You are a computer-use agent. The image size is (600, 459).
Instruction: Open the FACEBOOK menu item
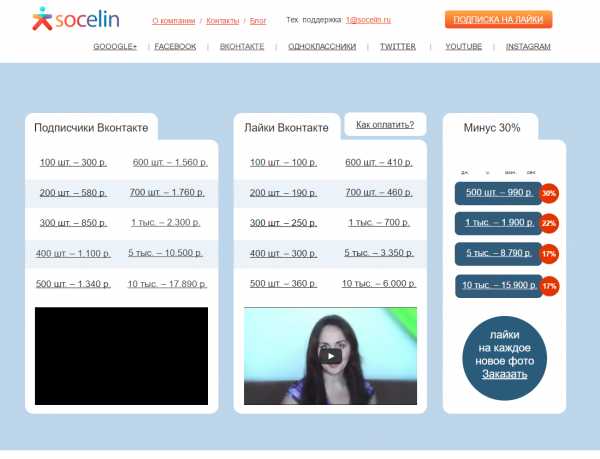(175, 47)
